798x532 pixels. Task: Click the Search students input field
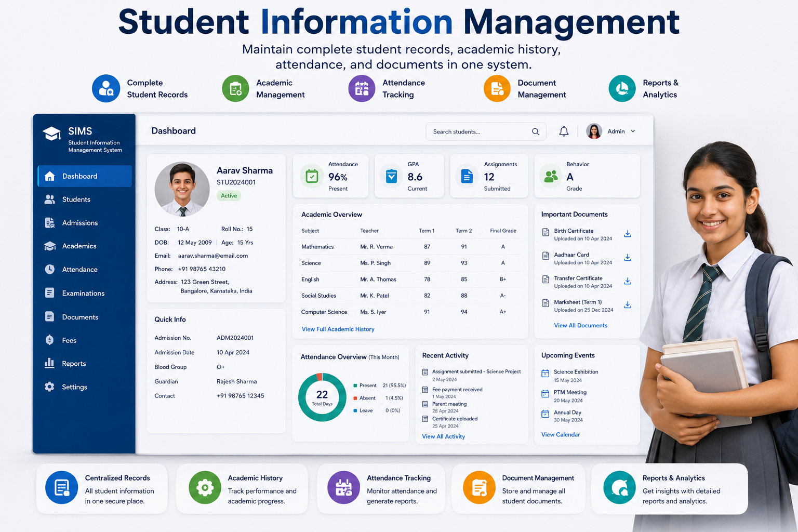tap(486, 132)
